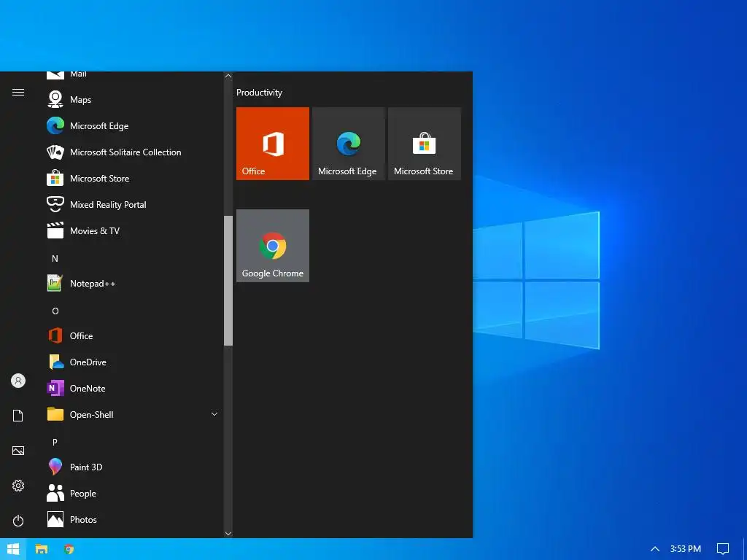Click the app list scrollbar thumb

[228, 281]
